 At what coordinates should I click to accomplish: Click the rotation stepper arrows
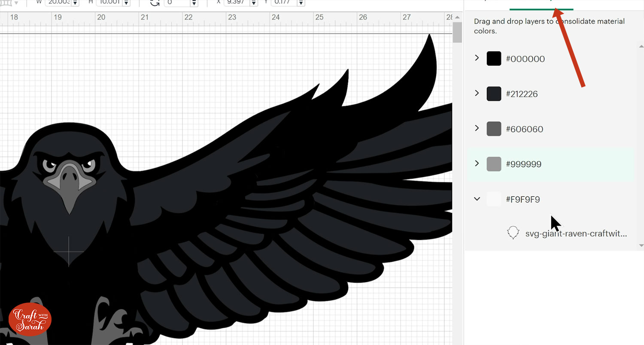pos(194,3)
